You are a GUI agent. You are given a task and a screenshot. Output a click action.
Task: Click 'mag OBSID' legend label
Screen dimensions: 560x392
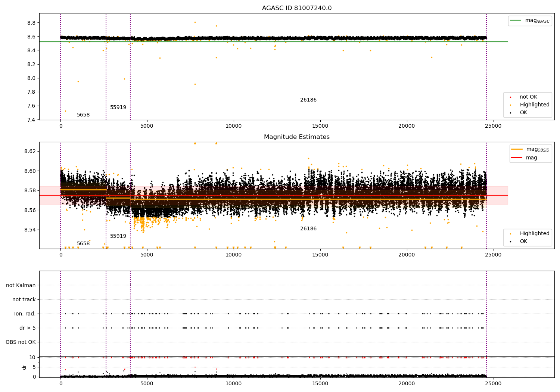tap(538, 149)
